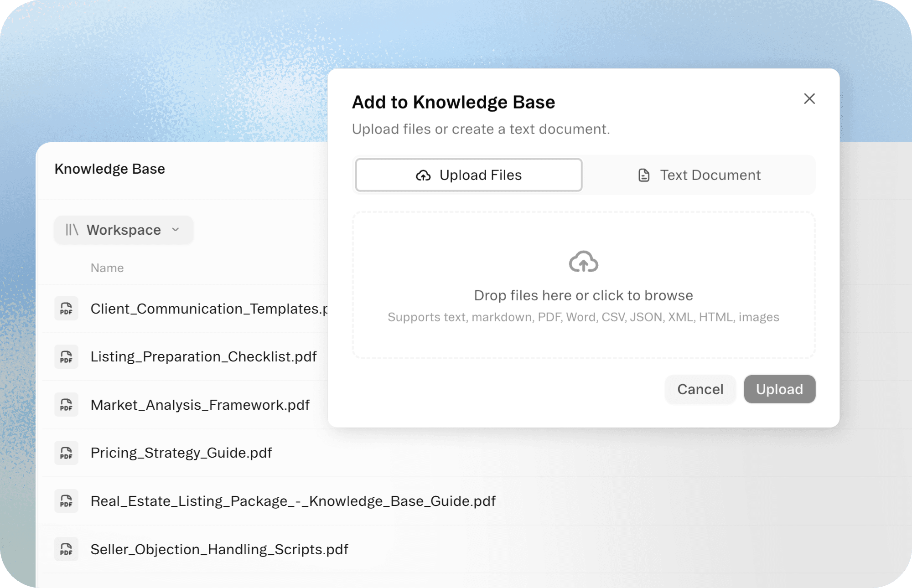
Task: Click the PDF icon beside Client_Communication_Templates
Action: click(x=66, y=309)
